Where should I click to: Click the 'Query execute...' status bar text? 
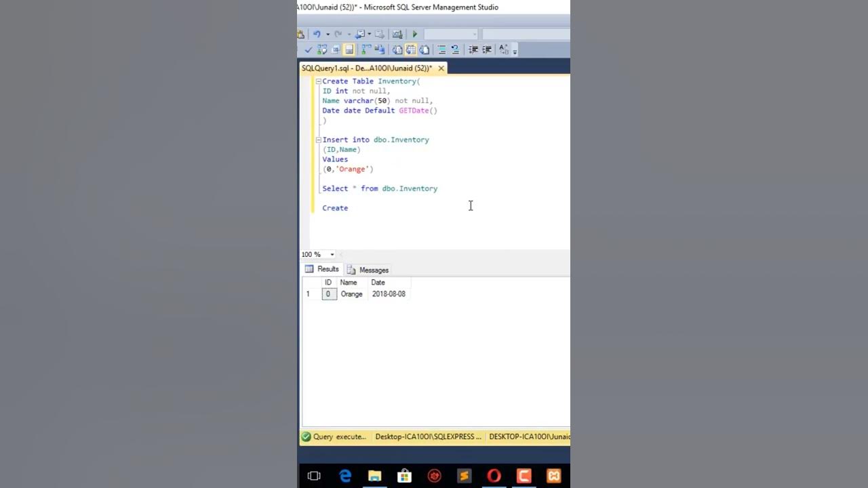340,437
